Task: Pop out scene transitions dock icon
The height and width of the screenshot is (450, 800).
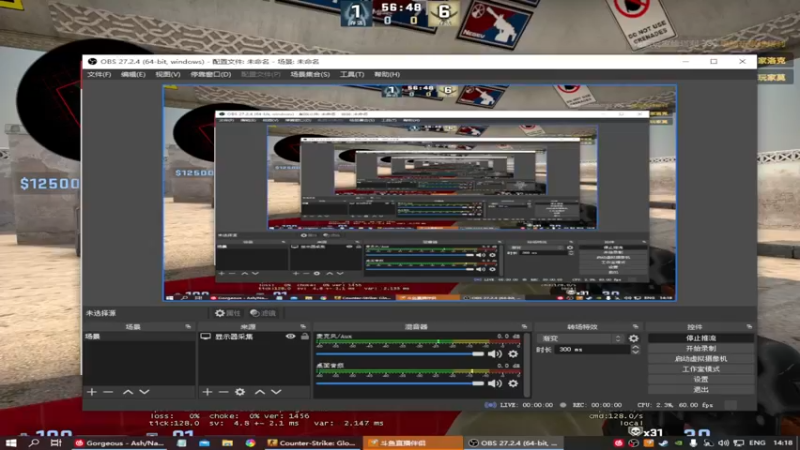Action: pyautogui.click(x=635, y=327)
